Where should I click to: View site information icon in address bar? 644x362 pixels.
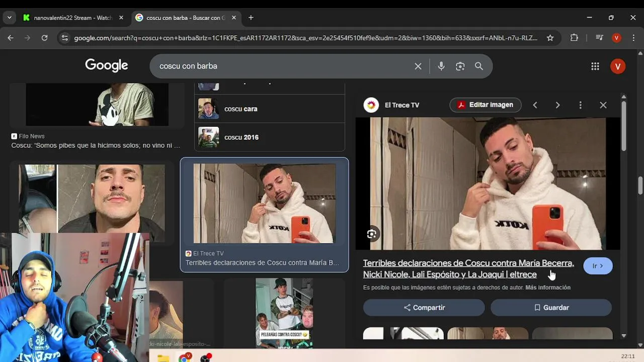point(64,38)
